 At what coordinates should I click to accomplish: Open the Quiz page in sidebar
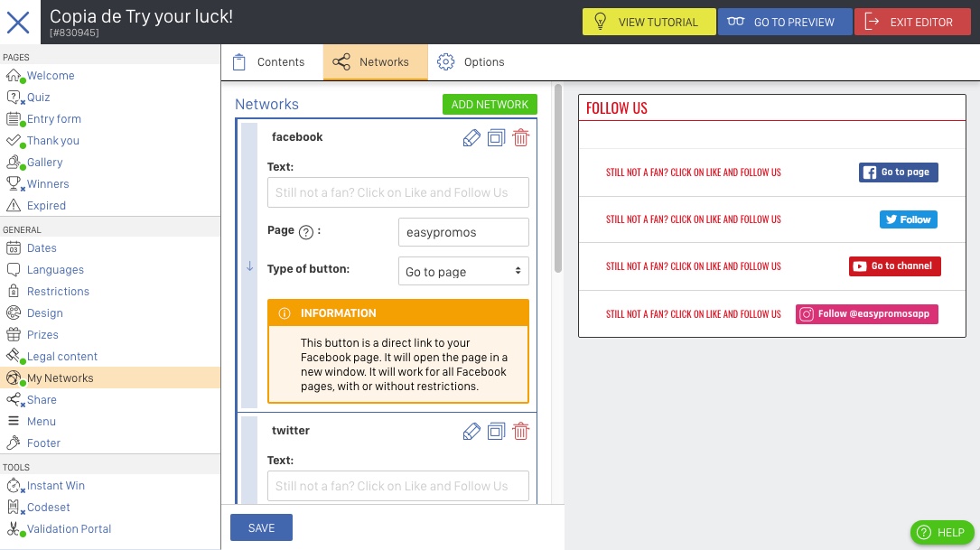(38, 98)
